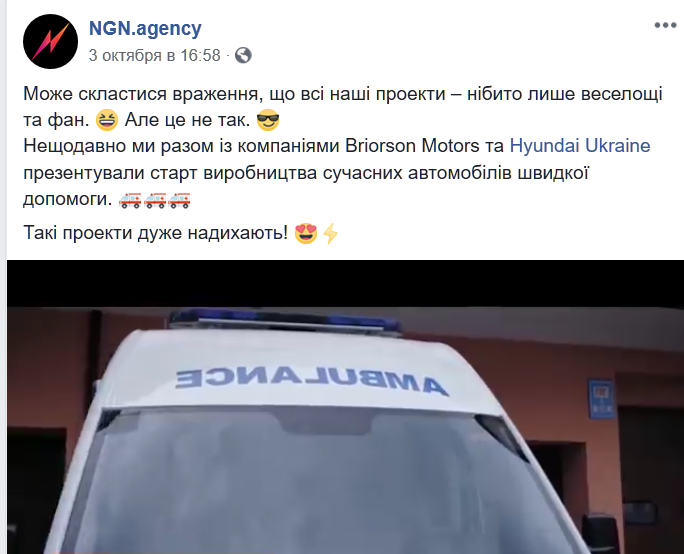Click the sunglasses face emoji
Screen dimensions: 684x554
click(x=268, y=120)
